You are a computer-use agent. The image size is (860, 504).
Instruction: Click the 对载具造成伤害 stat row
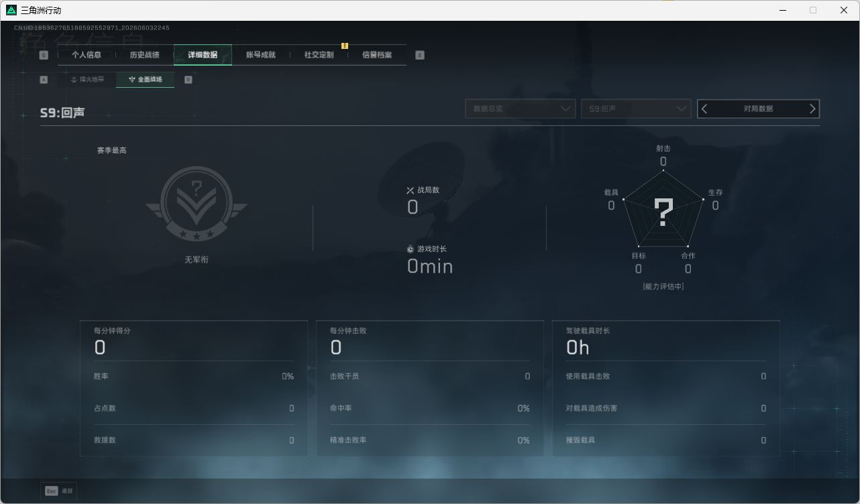(666, 408)
